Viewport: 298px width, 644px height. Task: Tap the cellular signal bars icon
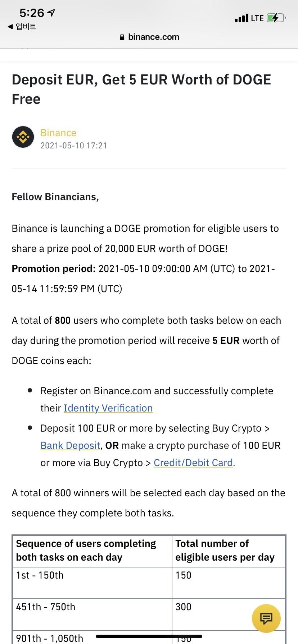[x=241, y=18]
